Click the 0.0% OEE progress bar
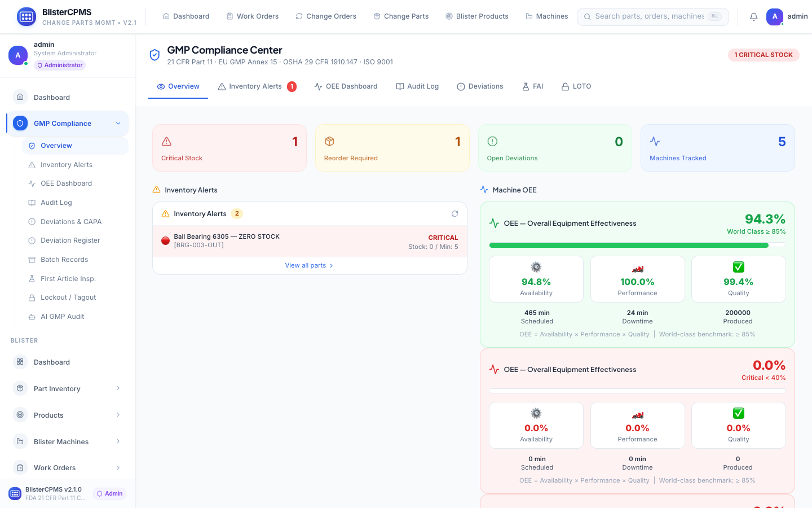The width and height of the screenshot is (812, 508). pos(637,391)
